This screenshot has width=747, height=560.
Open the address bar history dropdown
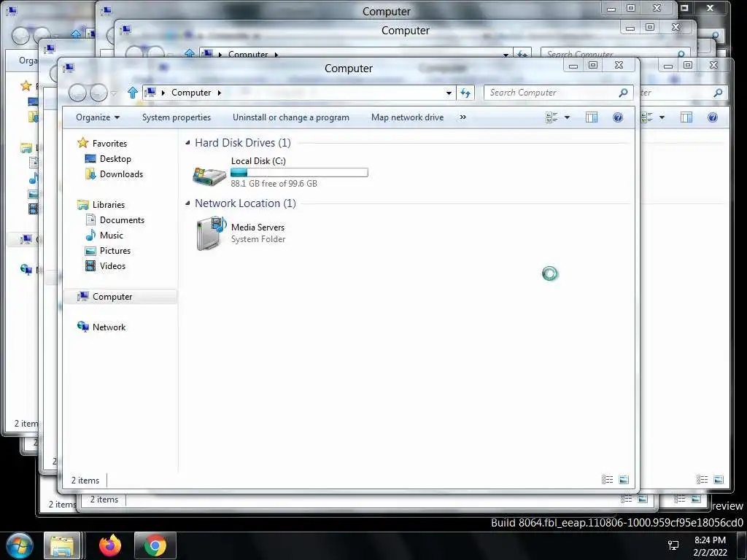click(x=449, y=93)
